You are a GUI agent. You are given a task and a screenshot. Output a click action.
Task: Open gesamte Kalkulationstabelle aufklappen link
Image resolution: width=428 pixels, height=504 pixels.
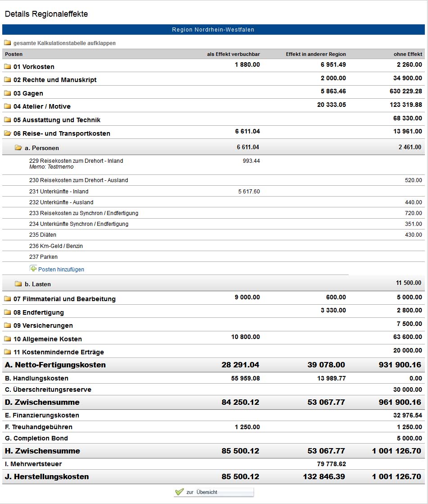[64, 43]
